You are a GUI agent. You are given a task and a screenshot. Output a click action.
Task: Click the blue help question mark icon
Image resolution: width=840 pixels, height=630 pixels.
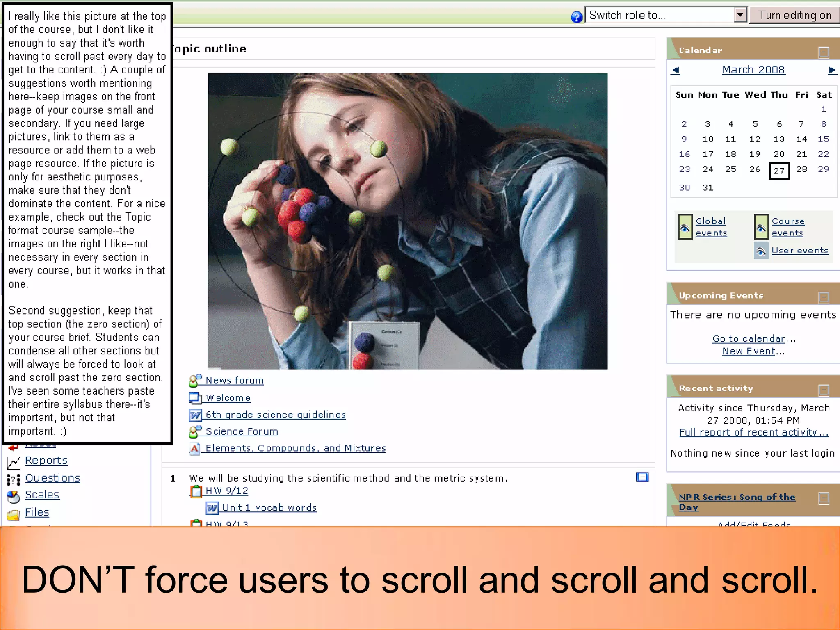(577, 17)
